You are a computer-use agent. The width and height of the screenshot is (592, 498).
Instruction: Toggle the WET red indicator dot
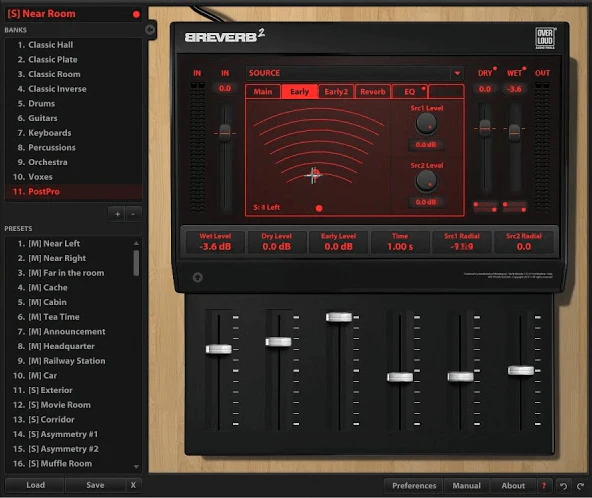pos(524,68)
